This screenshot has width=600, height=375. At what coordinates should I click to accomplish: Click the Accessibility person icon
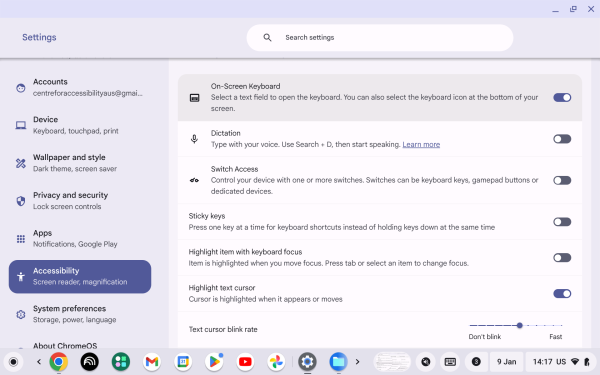point(21,277)
